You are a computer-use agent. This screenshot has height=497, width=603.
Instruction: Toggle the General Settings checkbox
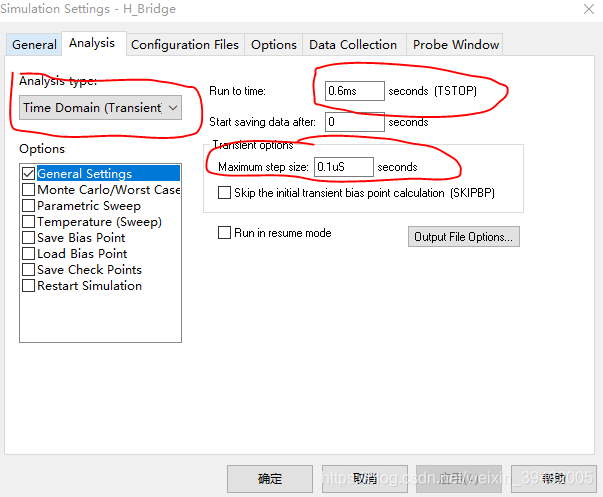(28, 173)
